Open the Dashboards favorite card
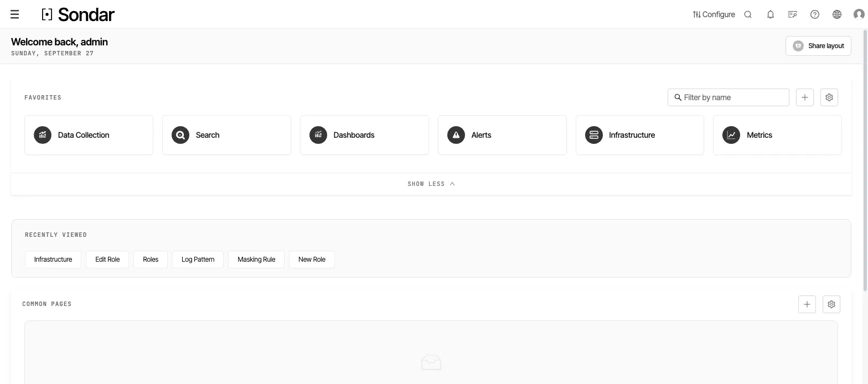Viewport: 868px width, 384px height. 364,135
